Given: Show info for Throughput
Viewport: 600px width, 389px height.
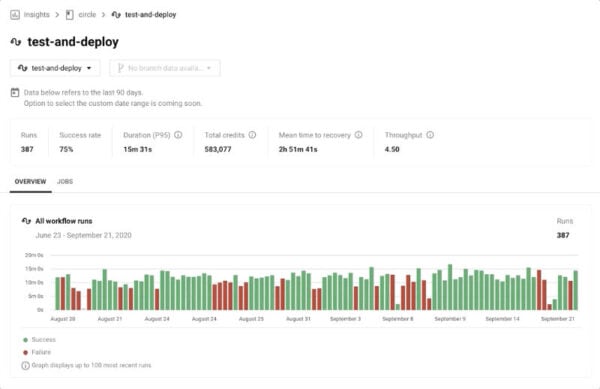Looking at the screenshot, I should pyautogui.click(x=430, y=135).
